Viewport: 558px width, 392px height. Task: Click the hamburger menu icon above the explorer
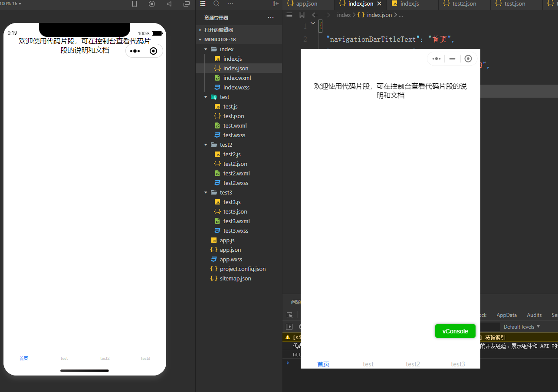[202, 3]
